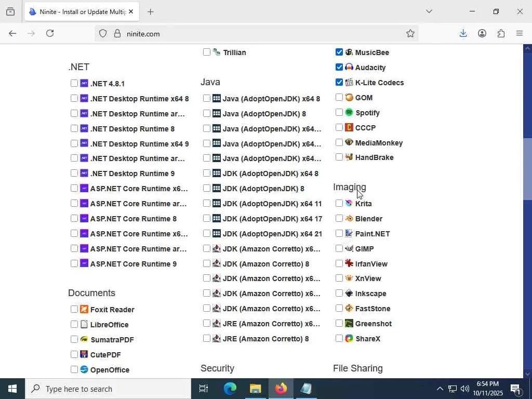The image size is (532, 399).
Task: Open File Explorer from taskbar
Action: (255, 389)
